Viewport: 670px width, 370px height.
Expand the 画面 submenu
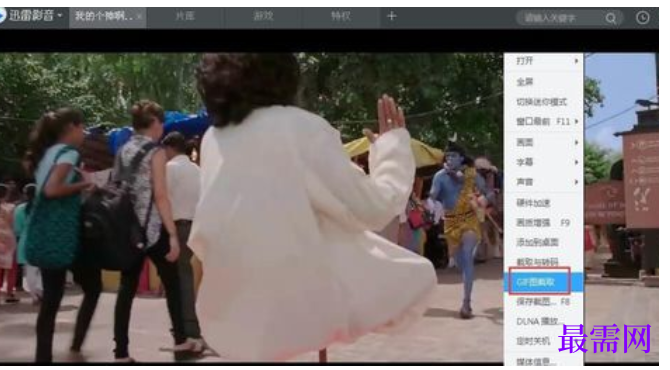coord(544,142)
